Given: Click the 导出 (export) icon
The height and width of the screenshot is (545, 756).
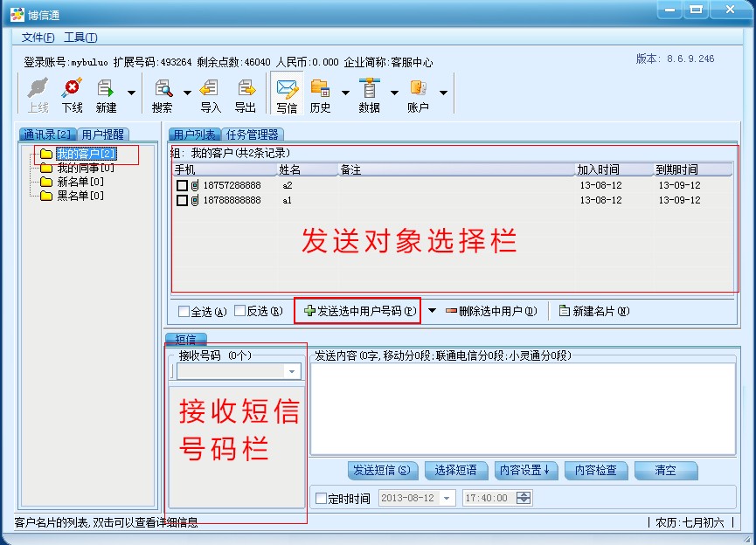Looking at the screenshot, I should click(246, 89).
